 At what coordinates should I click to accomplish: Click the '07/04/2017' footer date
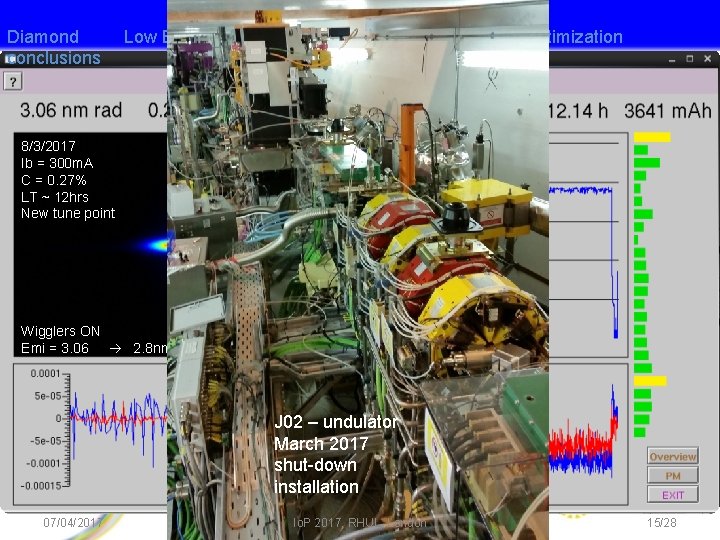[72, 522]
